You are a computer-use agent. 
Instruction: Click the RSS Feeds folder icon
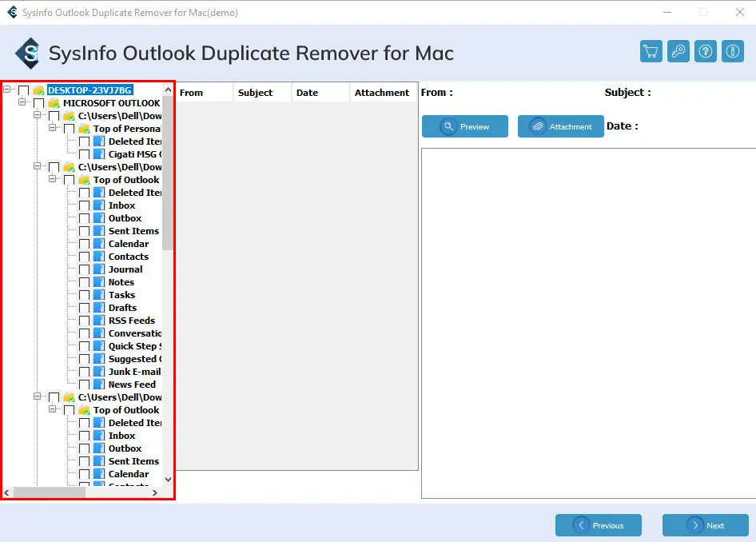coord(99,321)
